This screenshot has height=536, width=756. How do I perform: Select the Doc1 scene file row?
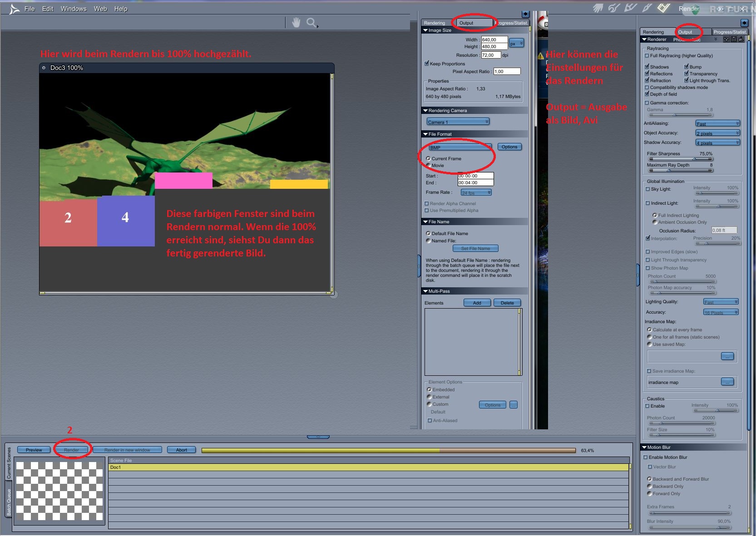(369, 467)
